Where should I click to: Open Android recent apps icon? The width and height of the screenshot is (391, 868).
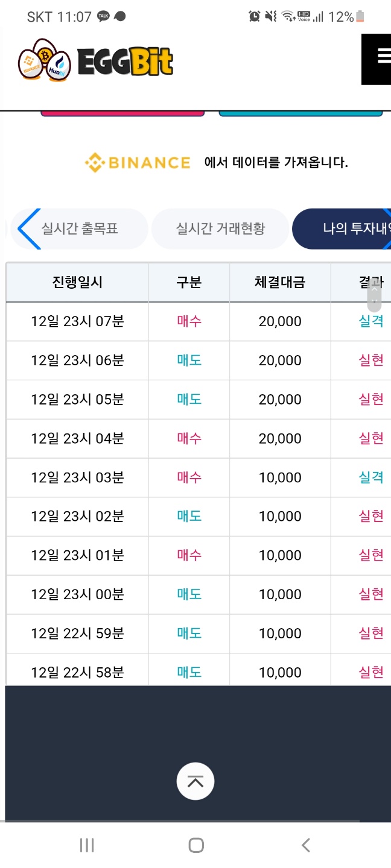click(87, 845)
